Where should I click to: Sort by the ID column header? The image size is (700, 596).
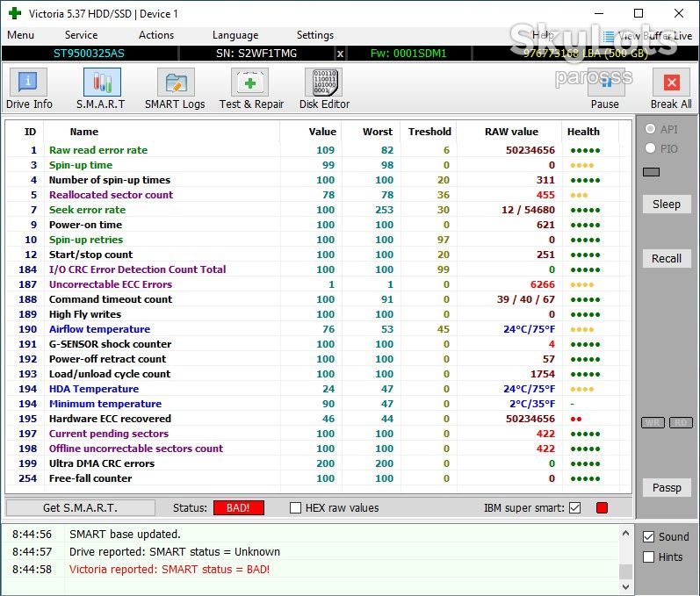pos(30,132)
